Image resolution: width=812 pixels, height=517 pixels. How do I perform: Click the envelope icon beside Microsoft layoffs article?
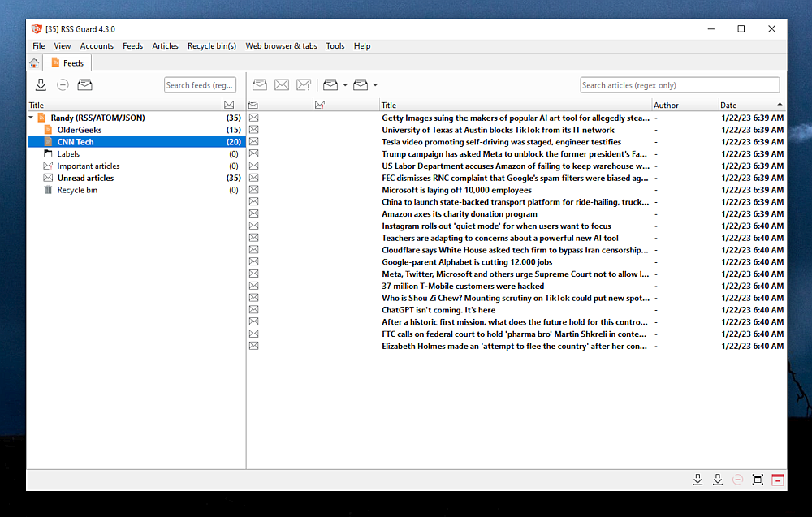pyautogui.click(x=253, y=190)
